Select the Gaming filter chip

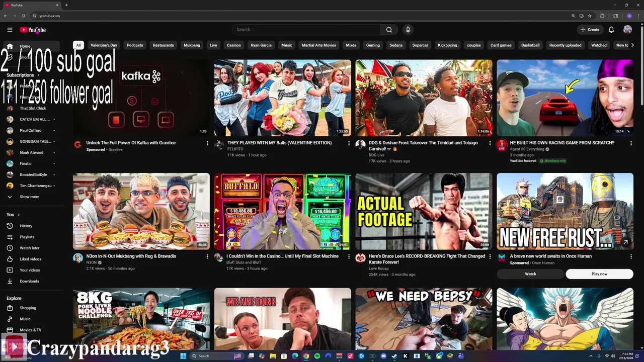coord(373,45)
